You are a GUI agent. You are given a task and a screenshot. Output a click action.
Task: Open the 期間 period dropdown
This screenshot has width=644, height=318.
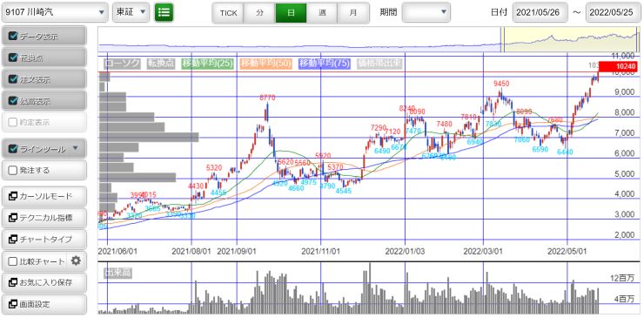426,12
